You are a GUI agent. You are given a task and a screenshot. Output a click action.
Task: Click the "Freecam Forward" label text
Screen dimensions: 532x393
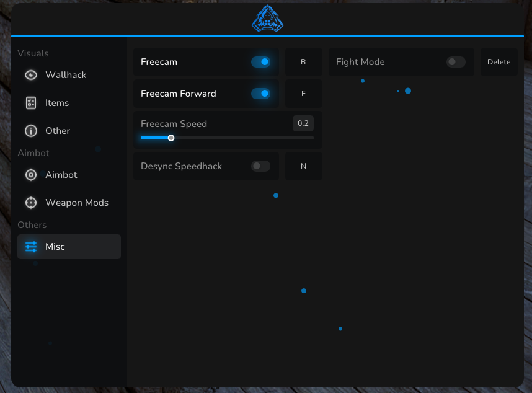click(178, 94)
